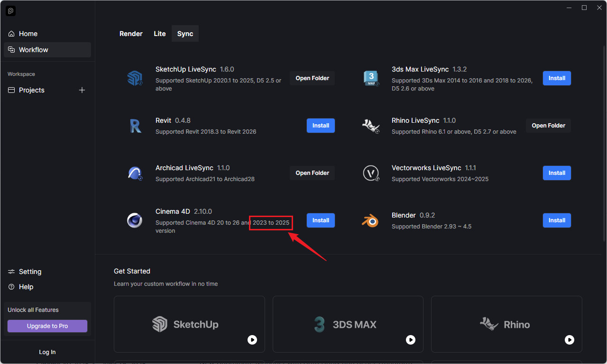Click 'Supported Blender 2.93 ~ 4.5' text
This screenshot has height=364, width=607.
[x=432, y=227]
